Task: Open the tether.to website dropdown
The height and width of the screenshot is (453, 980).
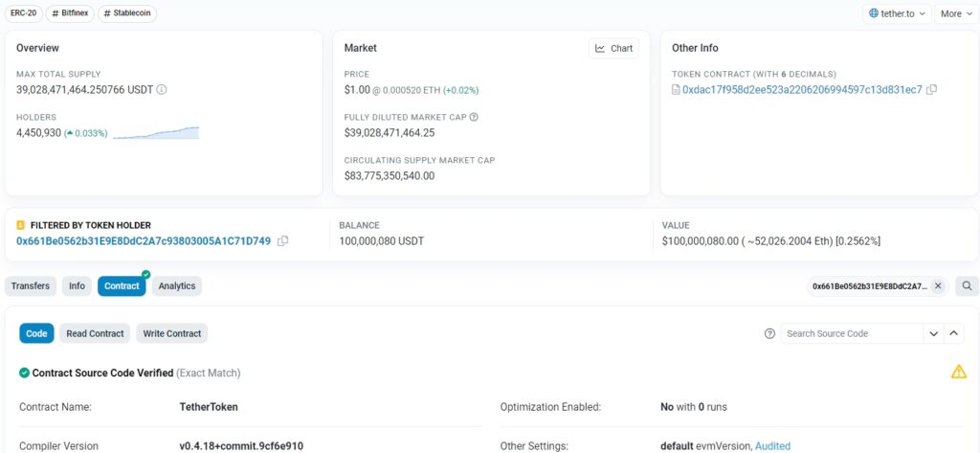Action: point(897,13)
